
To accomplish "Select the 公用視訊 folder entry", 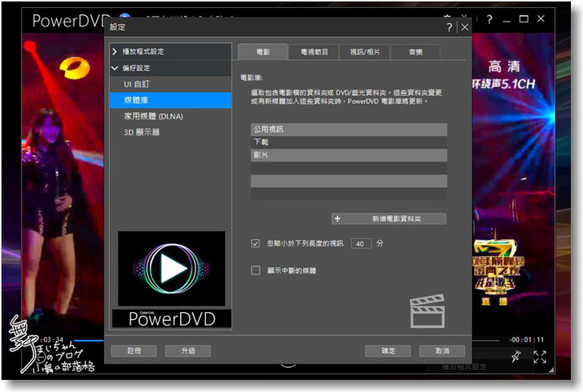I will [348, 129].
